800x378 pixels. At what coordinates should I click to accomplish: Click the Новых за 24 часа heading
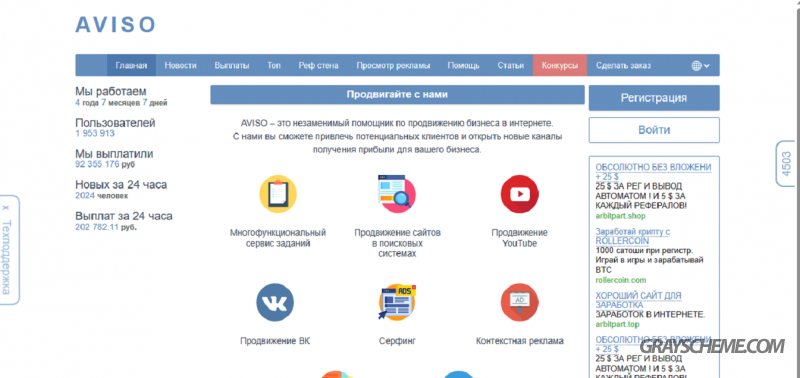pyautogui.click(x=121, y=184)
